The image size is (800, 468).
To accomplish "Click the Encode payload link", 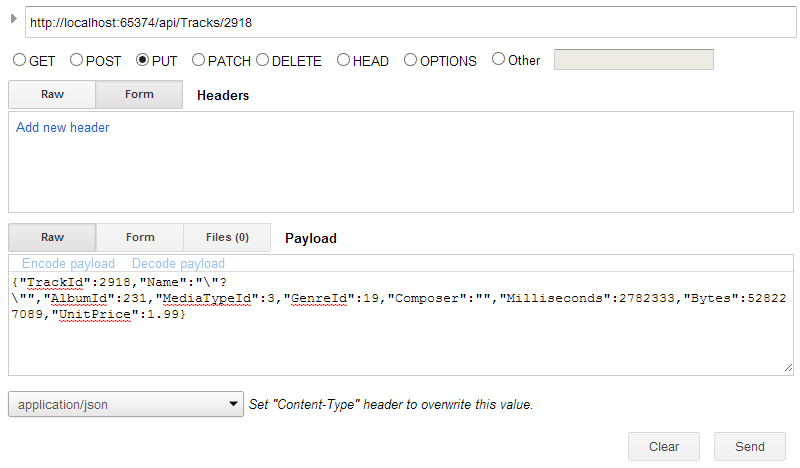I will [68, 263].
